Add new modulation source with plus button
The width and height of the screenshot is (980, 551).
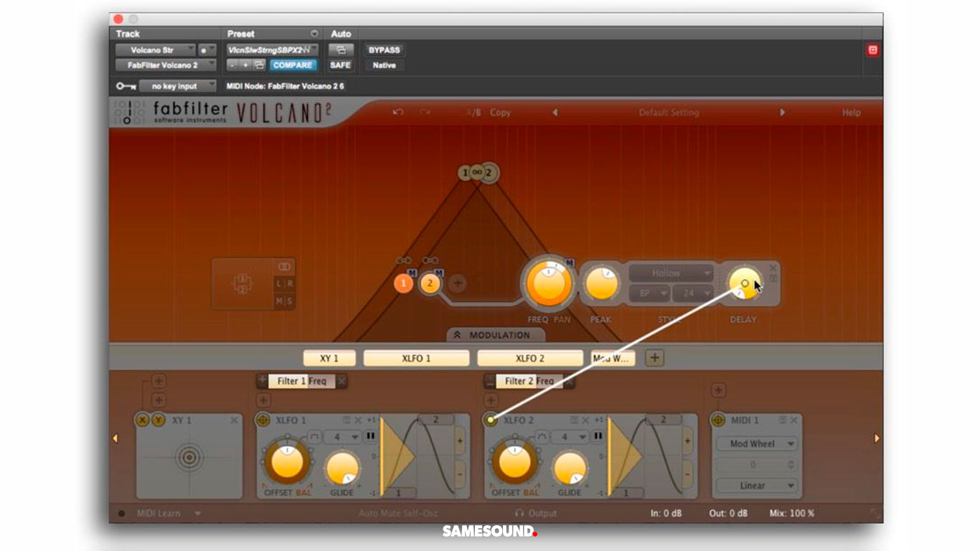point(654,358)
